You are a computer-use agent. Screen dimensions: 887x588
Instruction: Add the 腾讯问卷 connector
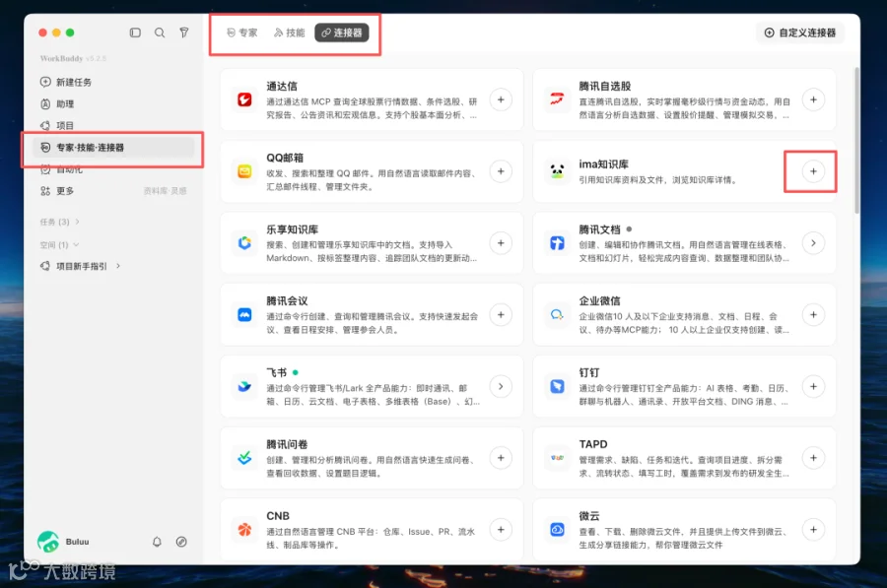point(502,458)
